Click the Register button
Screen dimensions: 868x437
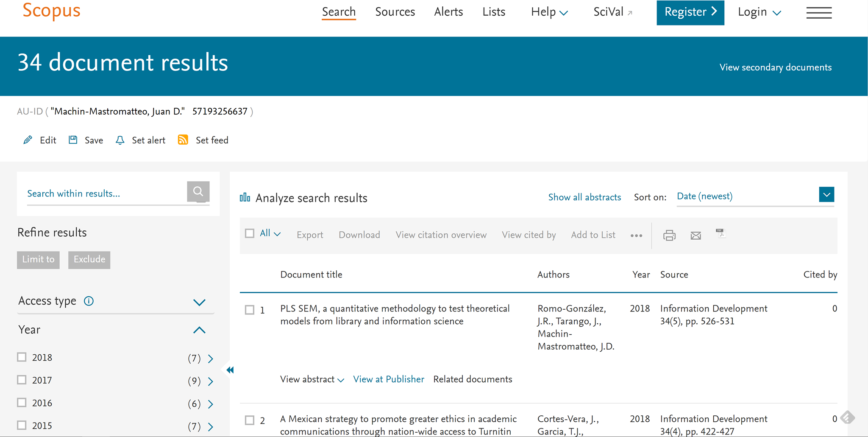point(690,12)
